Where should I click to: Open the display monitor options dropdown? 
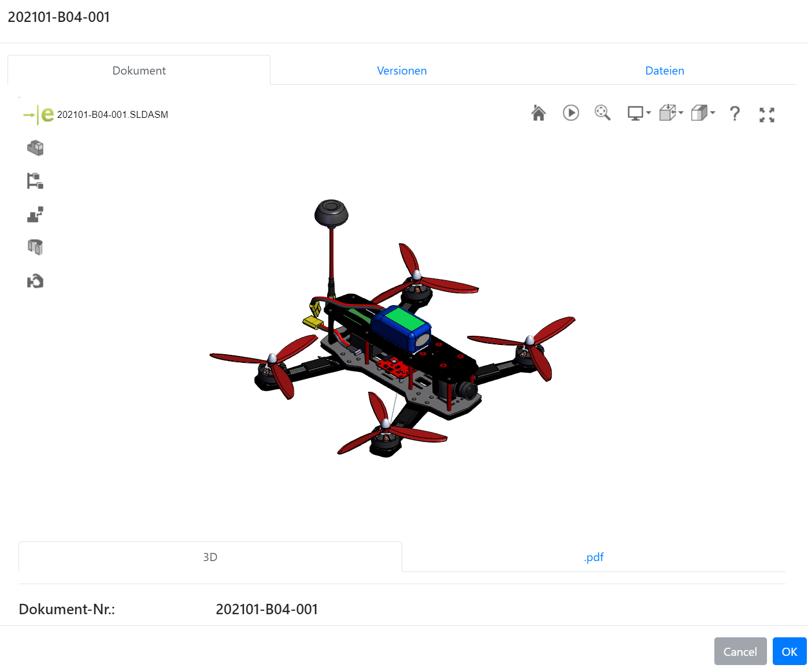pos(639,113)
